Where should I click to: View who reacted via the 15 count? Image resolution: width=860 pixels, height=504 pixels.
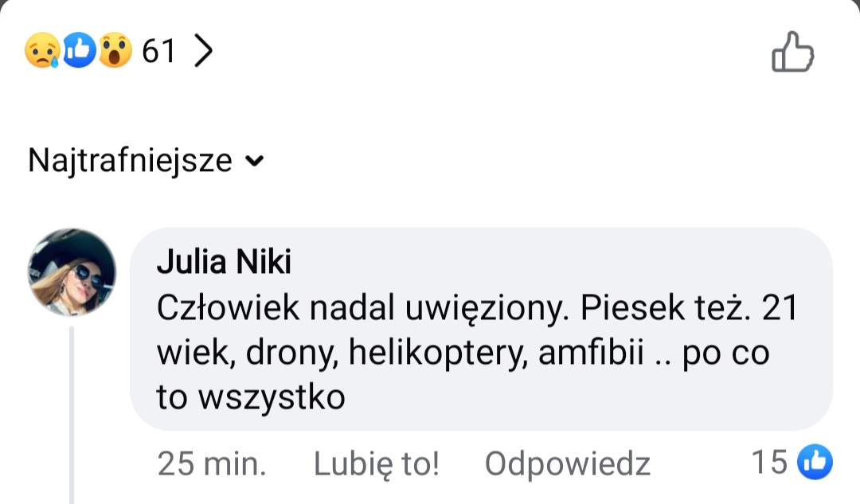(769, 463)
